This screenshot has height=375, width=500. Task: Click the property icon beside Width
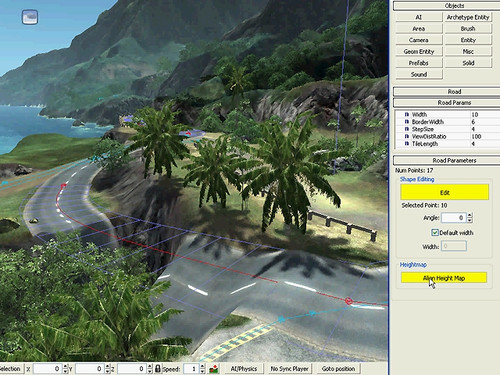coord(407,114)
